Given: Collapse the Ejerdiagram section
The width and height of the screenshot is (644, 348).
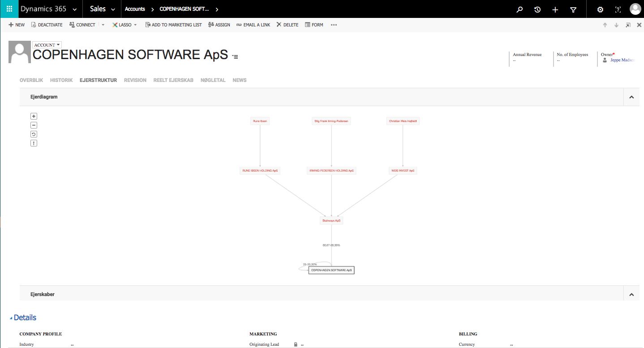Looking at the screenshot, I should (631, 97).
